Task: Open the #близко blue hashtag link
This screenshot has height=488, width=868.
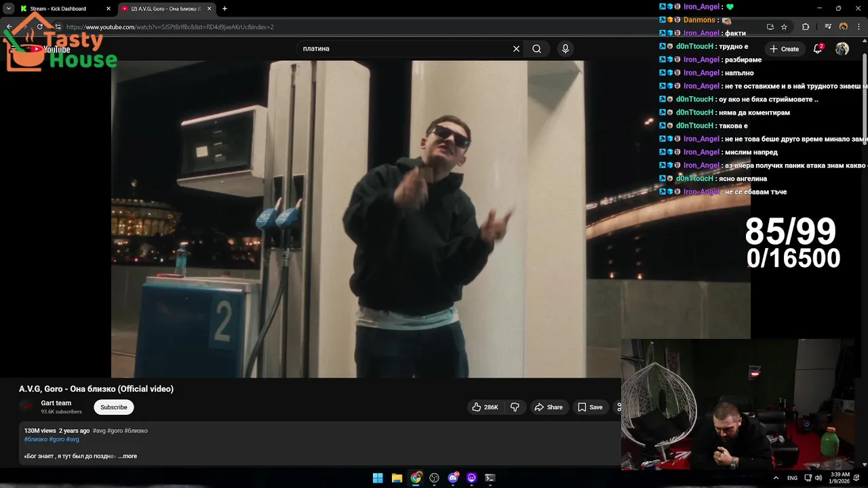Action: click(36, 439)
